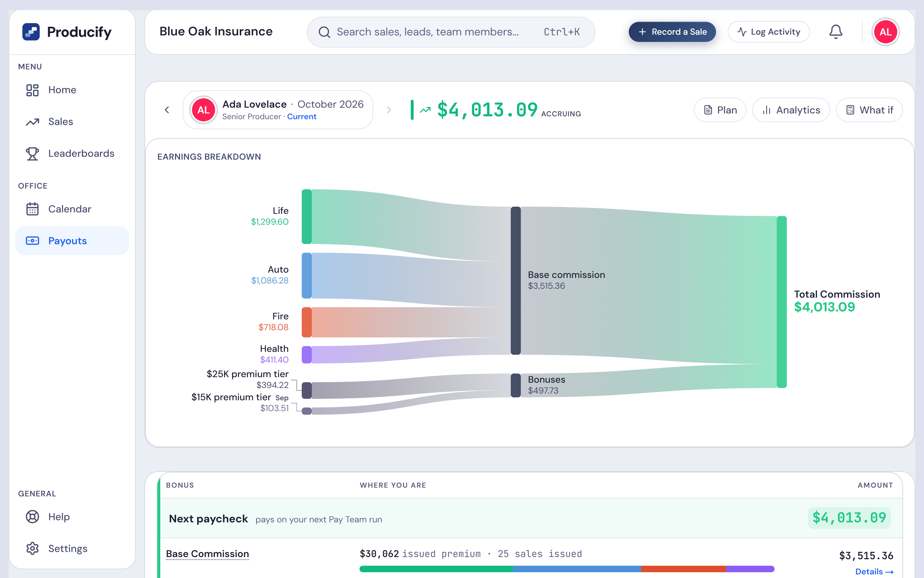The image size is (924, 578).
Task: Click the '$15K premium tier' label
Action: click(x=231, y=397)
